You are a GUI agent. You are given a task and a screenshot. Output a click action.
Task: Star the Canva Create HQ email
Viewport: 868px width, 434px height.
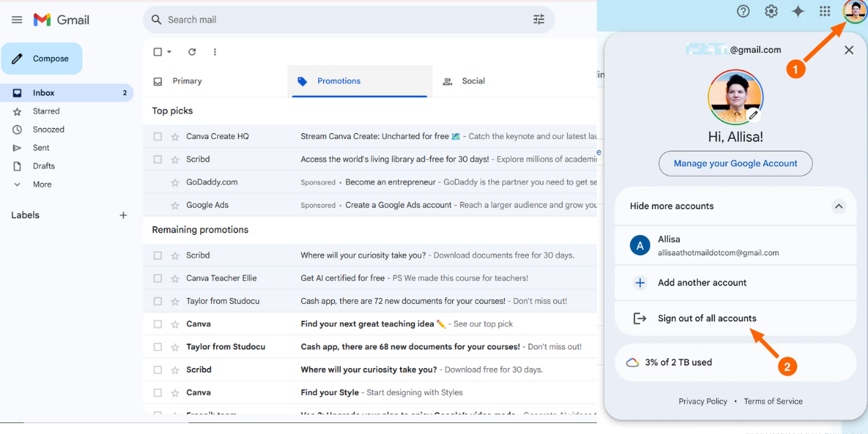pos(175,137)
